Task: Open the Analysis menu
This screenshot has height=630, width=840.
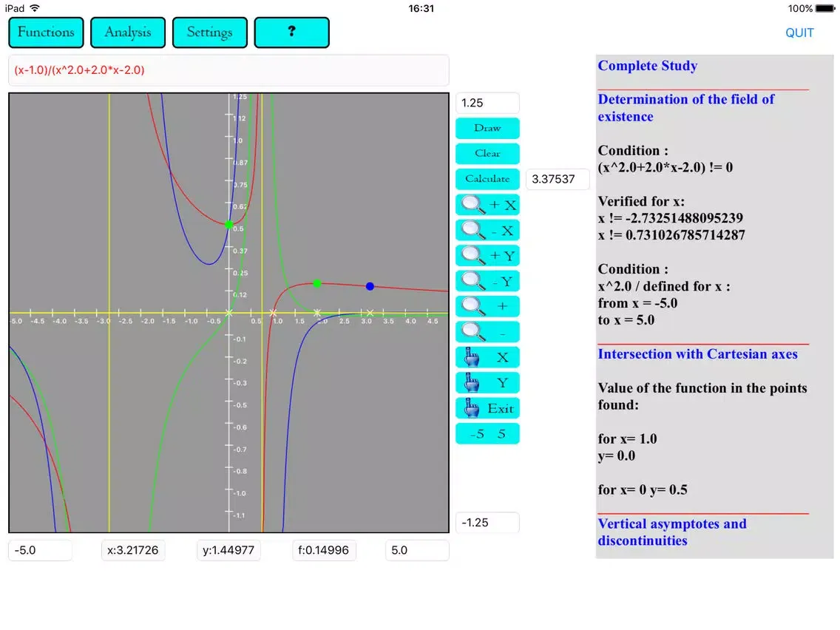Action: click(128, 33)
